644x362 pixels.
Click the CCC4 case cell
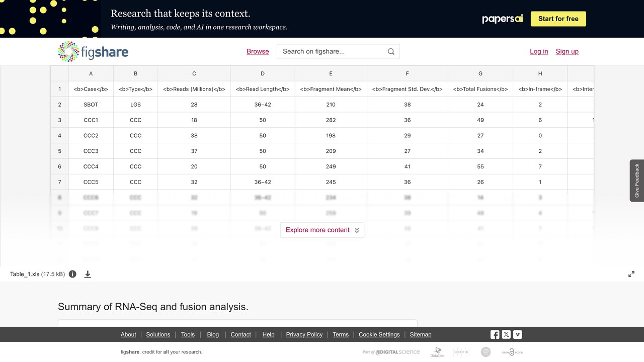pyautogui.click(x=91, y=166)
